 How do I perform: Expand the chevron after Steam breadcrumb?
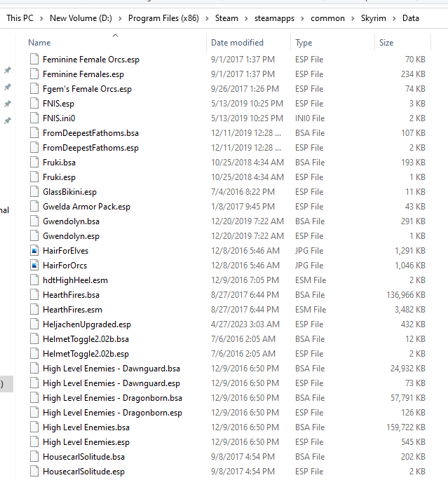point(246,19)
